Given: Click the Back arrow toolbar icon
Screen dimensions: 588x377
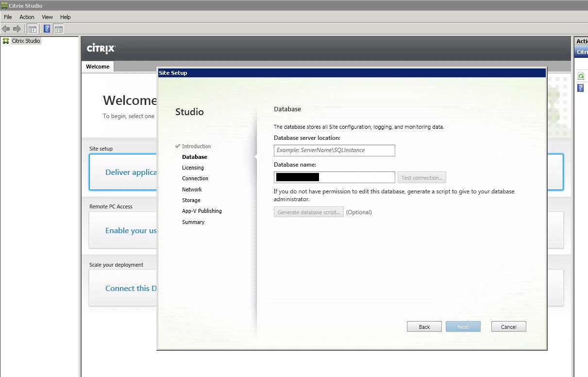Looking at the screenshot, I should 6,29.
